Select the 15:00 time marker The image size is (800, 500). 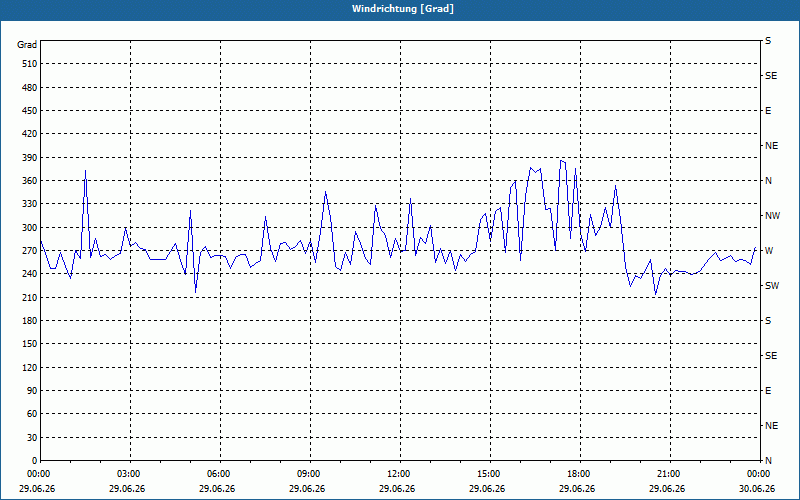488,474
